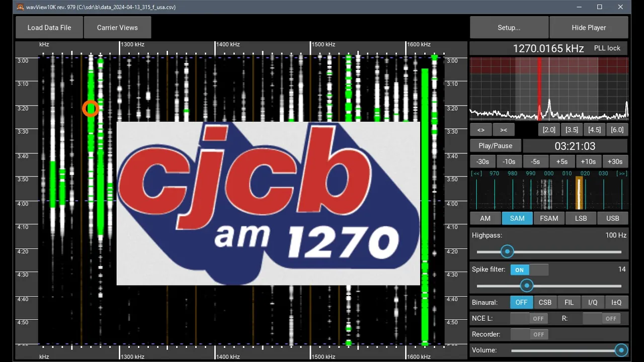Click the CJCB AM 1270 logo image
The height and width of the screenshot is (362, 644).
point(268,203)
